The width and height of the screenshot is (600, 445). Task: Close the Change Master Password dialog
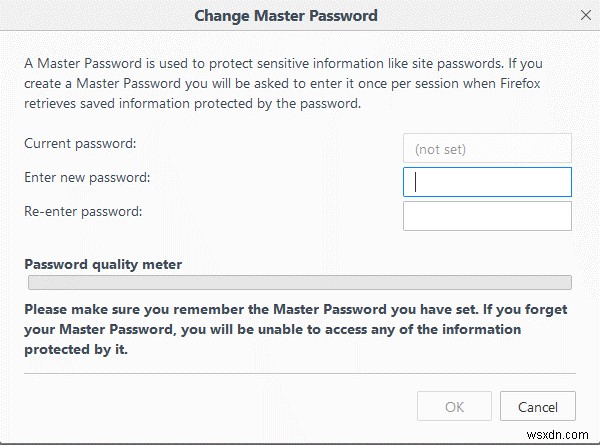[x=585, y=15]
